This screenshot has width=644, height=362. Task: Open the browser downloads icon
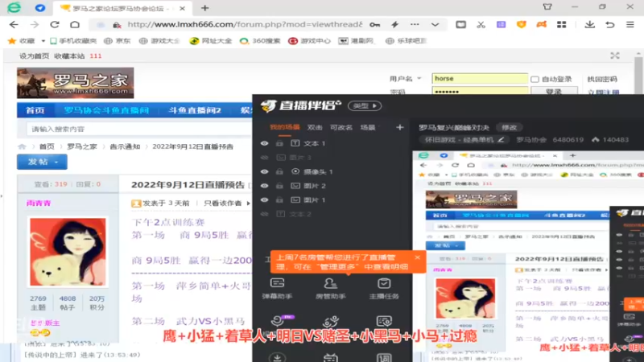[590, 25]
